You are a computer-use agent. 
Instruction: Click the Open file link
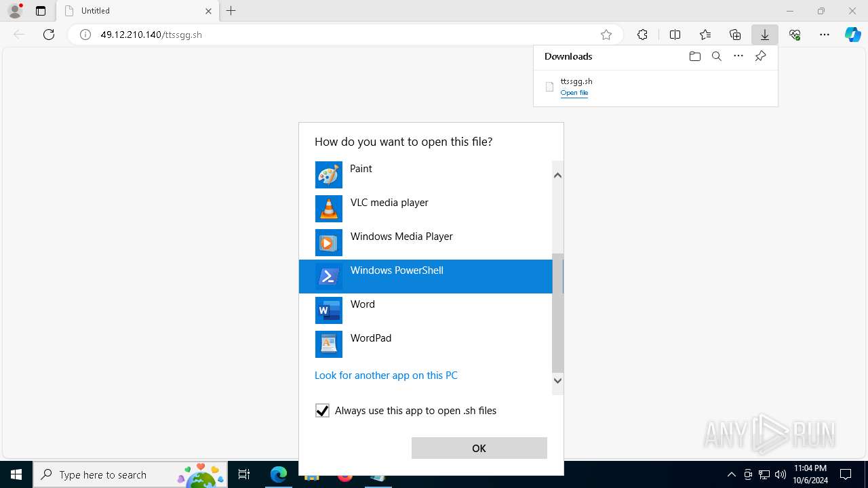pos(574,93)
